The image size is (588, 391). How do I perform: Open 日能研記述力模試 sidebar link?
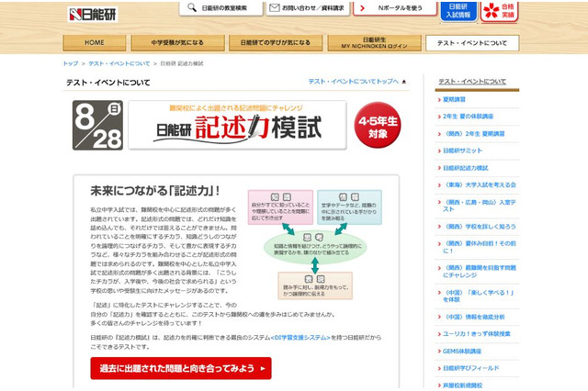coord(466,168)
